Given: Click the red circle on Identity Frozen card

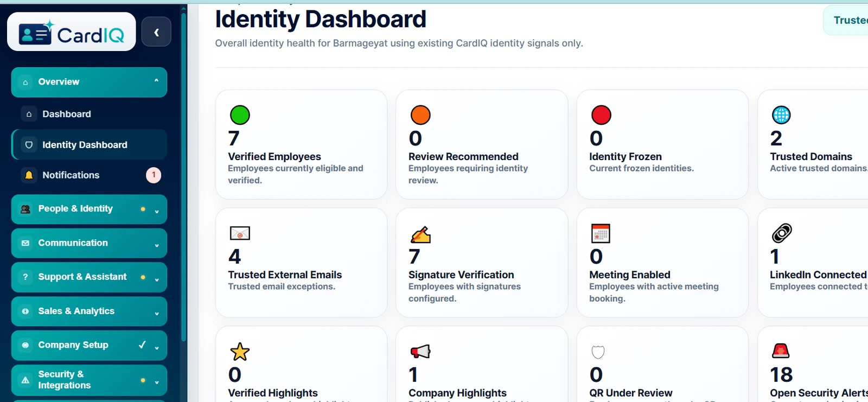Looking at the screenshot, I should (601, 115).
